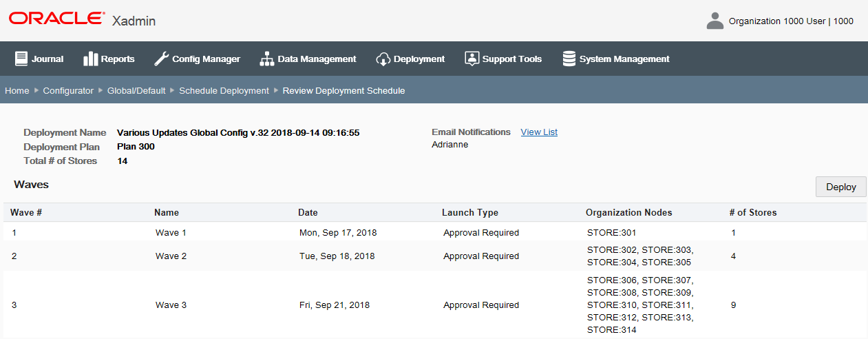Go to Home breadcrumb
This screenshot has height=339, width=868.
point(17,90)
